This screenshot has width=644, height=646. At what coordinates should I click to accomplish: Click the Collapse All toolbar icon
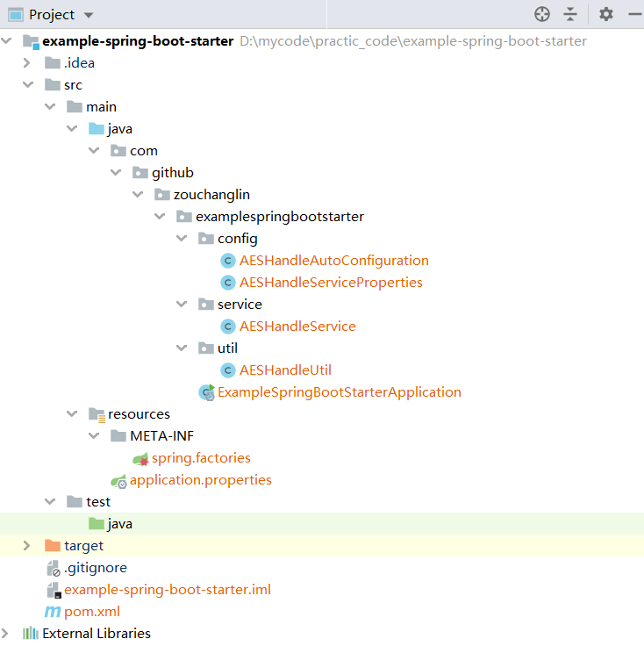570,14
